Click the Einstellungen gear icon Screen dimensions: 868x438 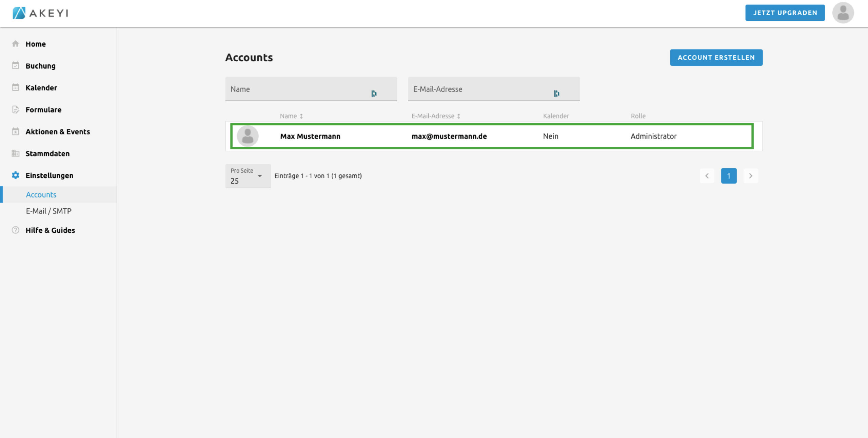(x=15, y=175)
